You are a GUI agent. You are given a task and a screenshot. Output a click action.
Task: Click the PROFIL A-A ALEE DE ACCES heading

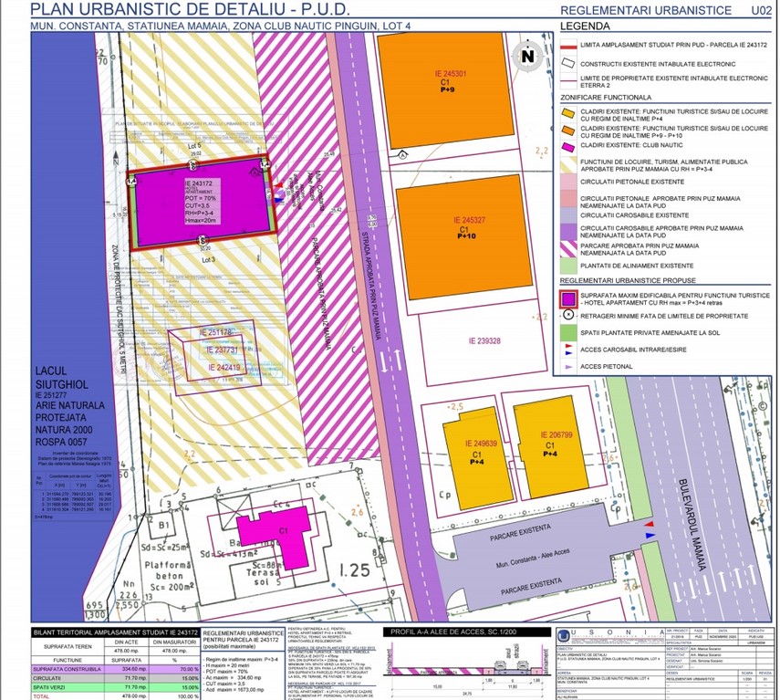(x=453, y=632)
